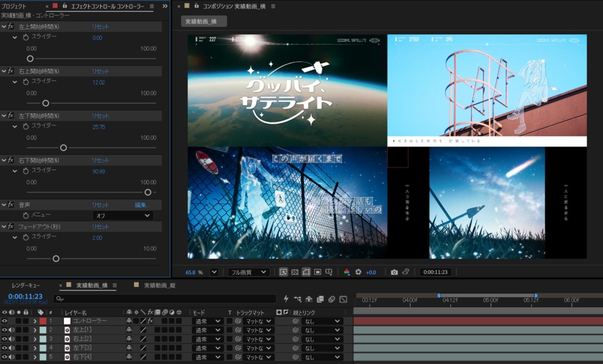
Task: Click the blue timecode 0:00:11:23 in timeline
Action: click(25, 296)
